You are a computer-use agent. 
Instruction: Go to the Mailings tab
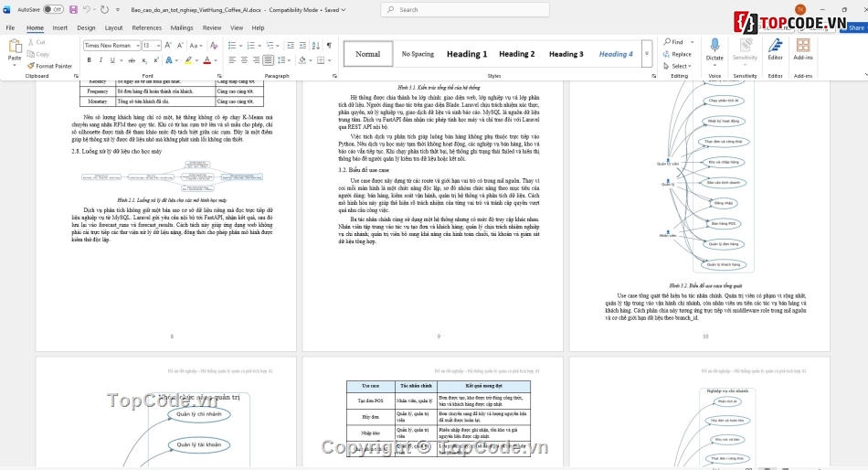[x=182, y=27]
